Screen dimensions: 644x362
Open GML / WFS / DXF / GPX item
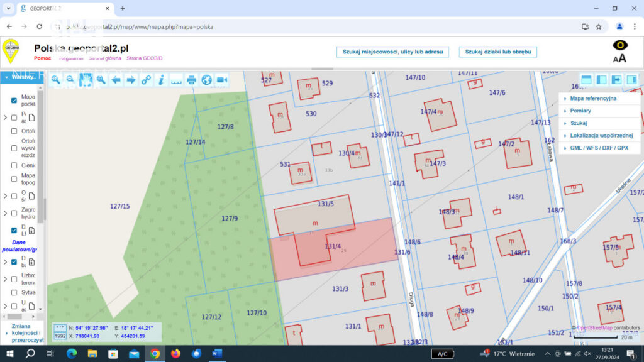click(x=599, y=148)
